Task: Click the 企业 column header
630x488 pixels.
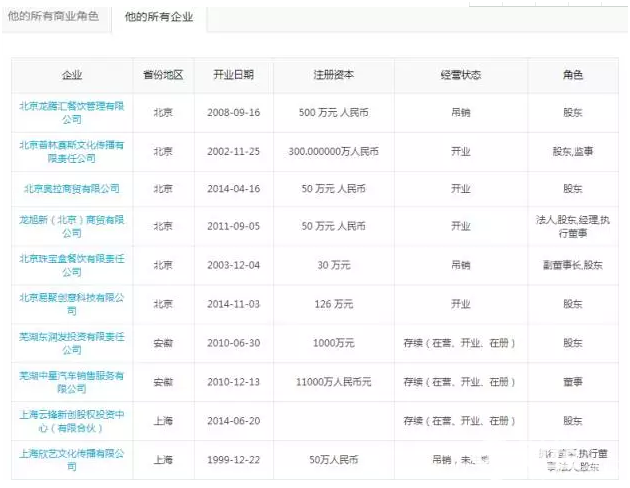Action: (72, 75)
